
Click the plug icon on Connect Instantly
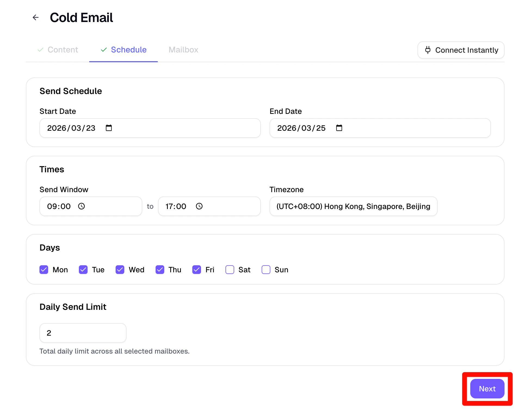pyautogui.click(x=428, y=50)
